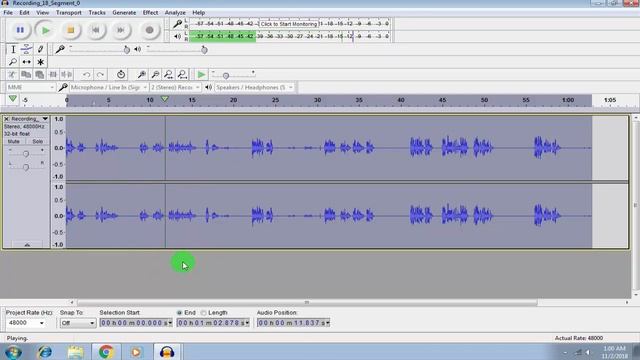Viewport: 640px width, 360px height.
Task: Open Google Chrome from the taskbar
Action: (106, 351)
